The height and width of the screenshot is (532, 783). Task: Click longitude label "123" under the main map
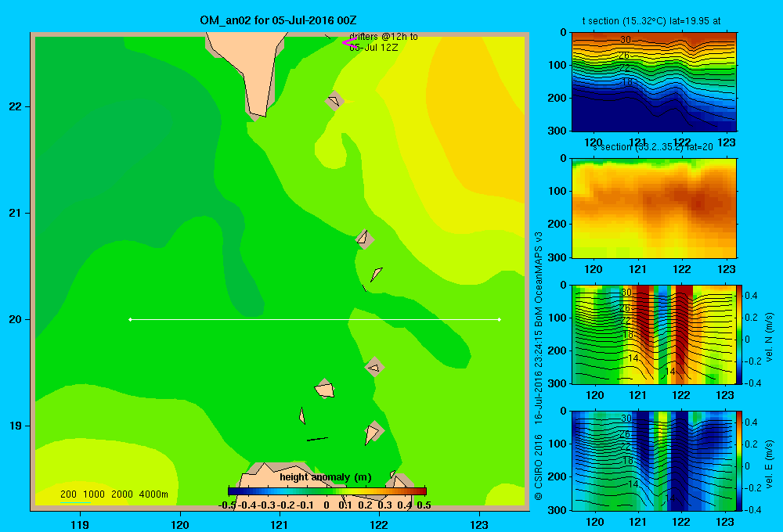479,524
